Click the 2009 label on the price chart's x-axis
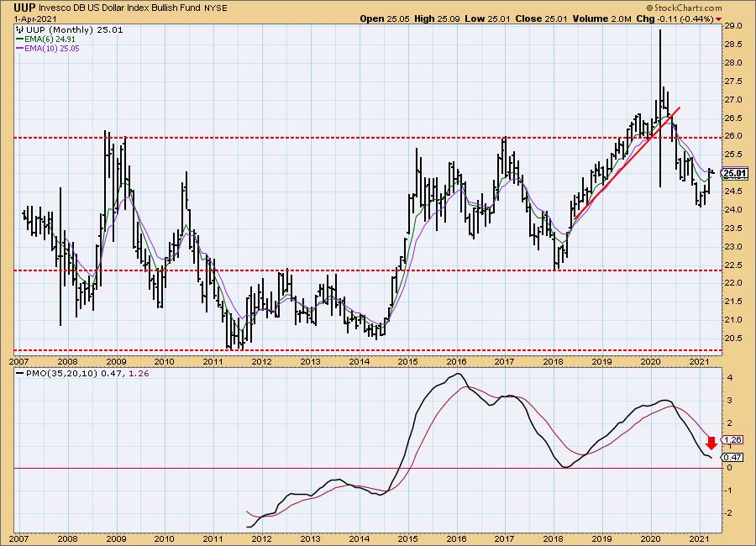756x546 pixels. pos(116,362)
